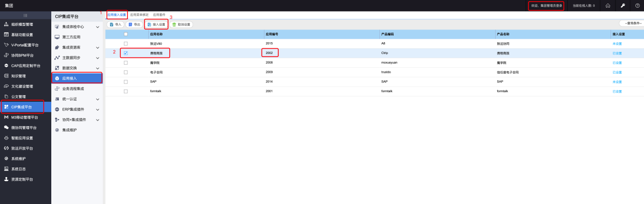The height and width of the screenshot is (204, 644).
Task: Open 系统日志 in left sidebar
Action: 22,168
